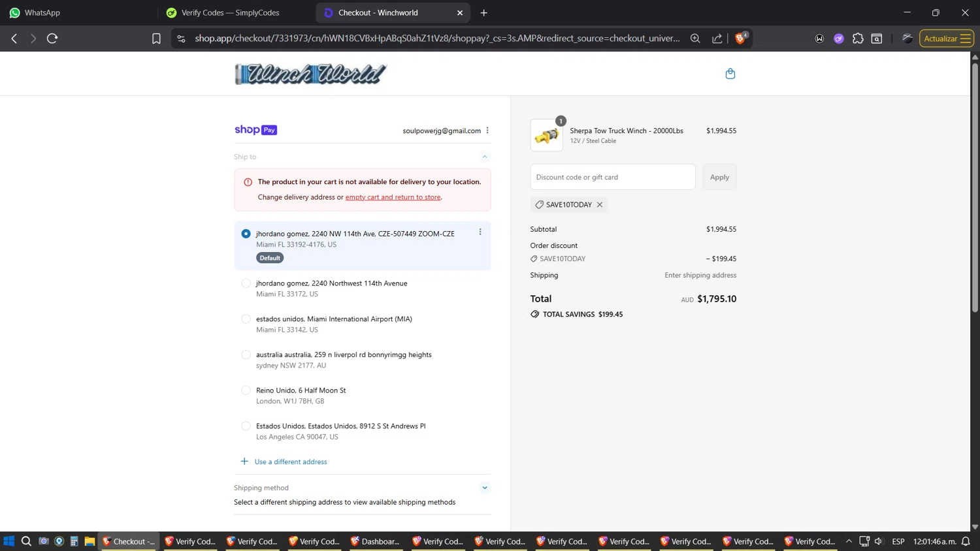Open a new browser tab
The height and width of the screenshot is (551, 980).
tap(484, 12)
